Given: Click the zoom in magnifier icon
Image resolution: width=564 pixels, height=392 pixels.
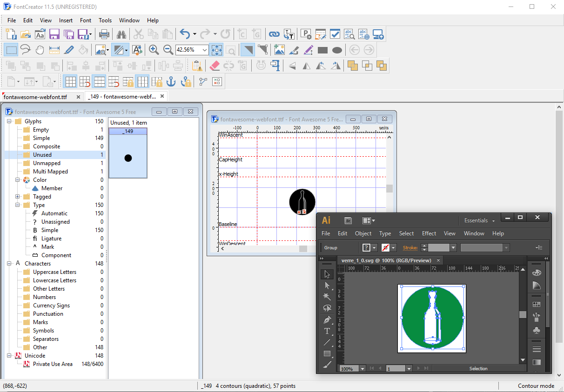Looking at the screenshot, I should tap(154, 50).
